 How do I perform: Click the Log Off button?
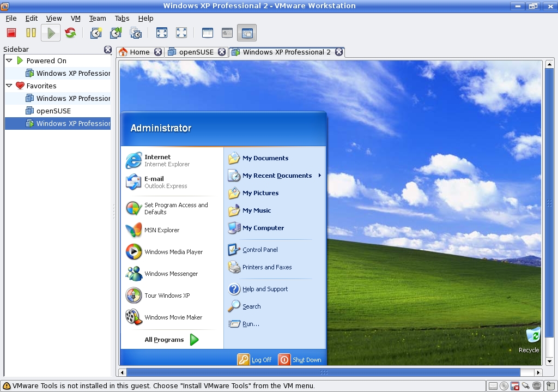click(x=254, y=359)
